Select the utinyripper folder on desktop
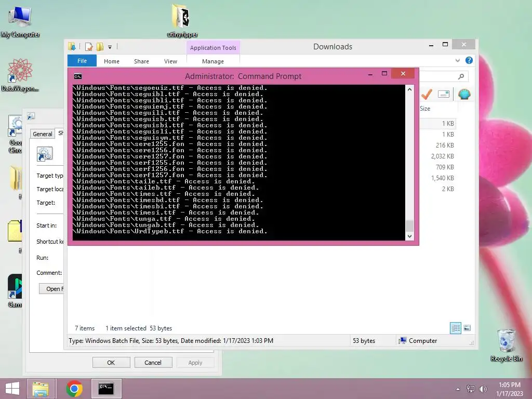Screen dimensions: 532x399 point(182,21)
